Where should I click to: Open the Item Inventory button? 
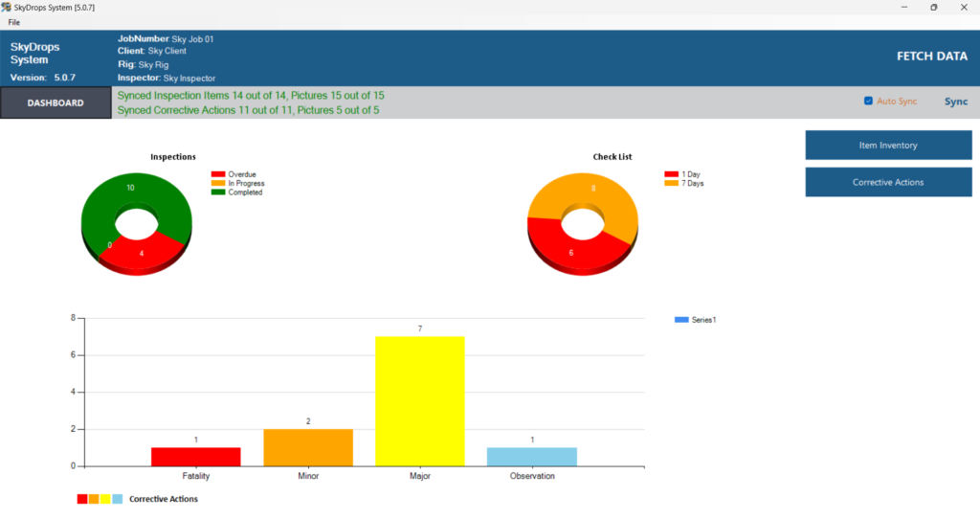tap(888, 146)
